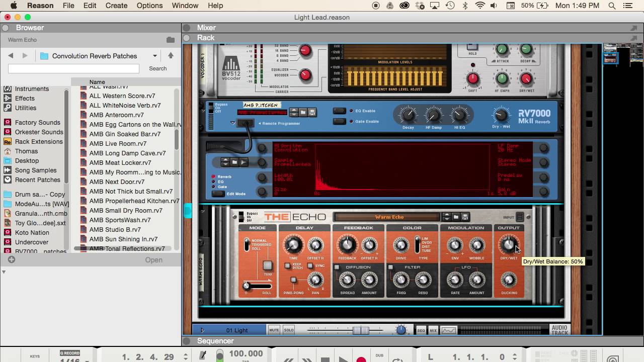
Task: Enable the Filter section on The Echo
Action: 390,267
